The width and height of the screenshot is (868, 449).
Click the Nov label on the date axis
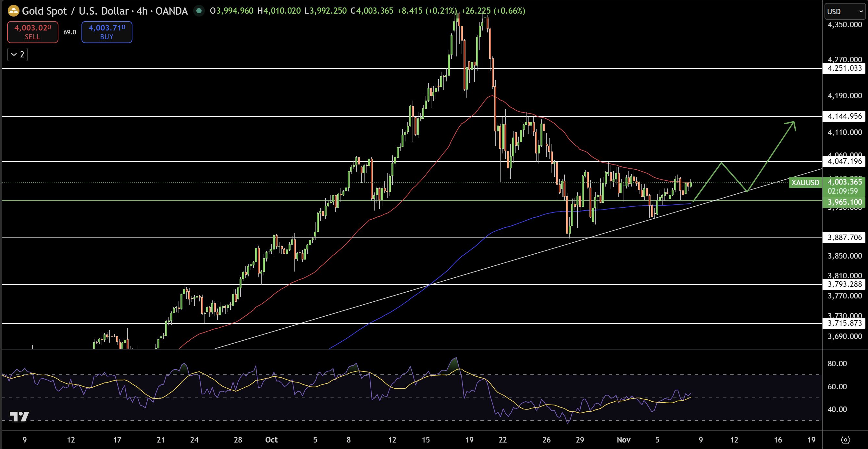click(624, 440)
